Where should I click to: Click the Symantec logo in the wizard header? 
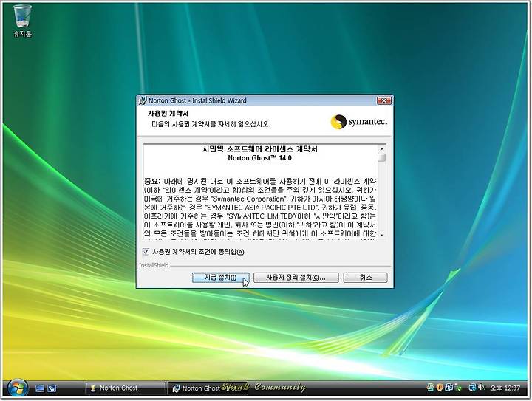pos(358,122)
